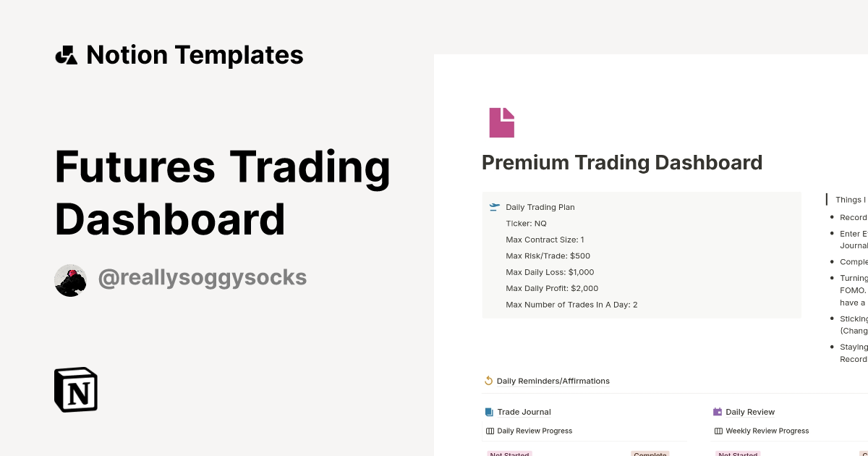Click the orange arrow icon before Daily Reminders/Affirmations
The height and width of the screenshot is (456, 868).
[488, 380]
